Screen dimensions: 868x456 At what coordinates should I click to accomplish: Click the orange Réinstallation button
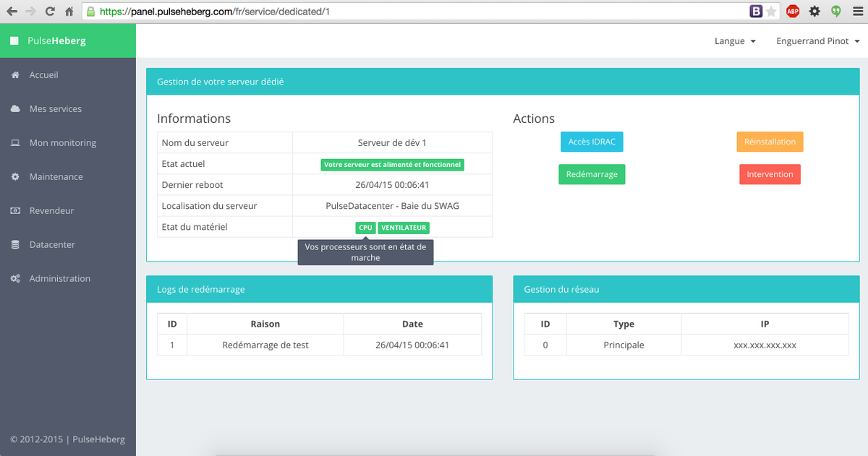tap(770, 142)
